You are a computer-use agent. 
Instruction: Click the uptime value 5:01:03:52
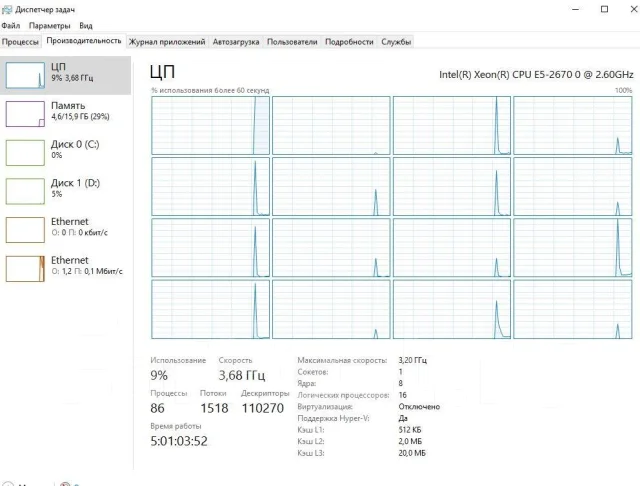tap(179, 441)
